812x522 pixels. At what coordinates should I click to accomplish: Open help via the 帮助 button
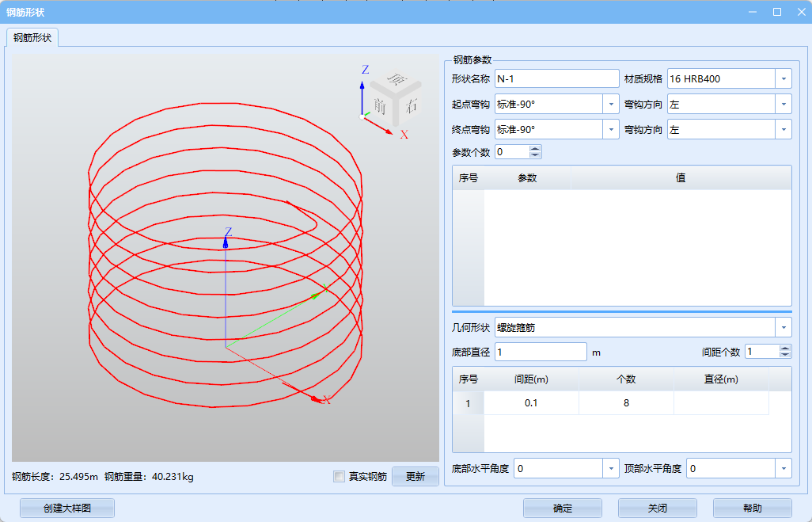tap(752, 509)
